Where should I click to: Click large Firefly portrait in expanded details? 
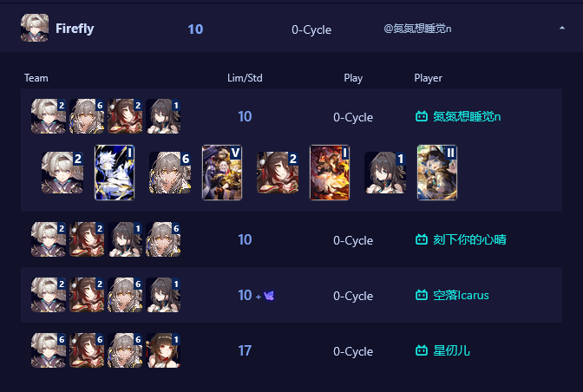[x=62, y=173]
